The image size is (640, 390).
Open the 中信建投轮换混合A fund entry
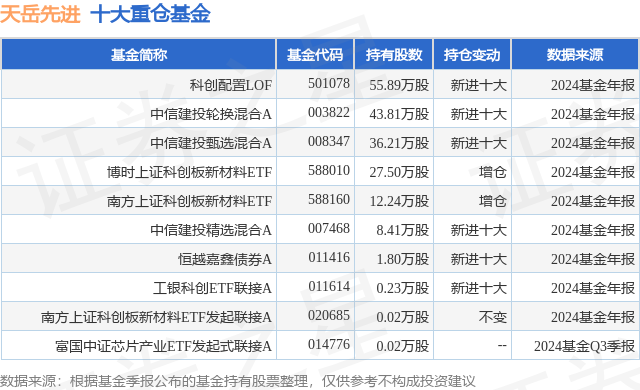(x=211, y=114)
